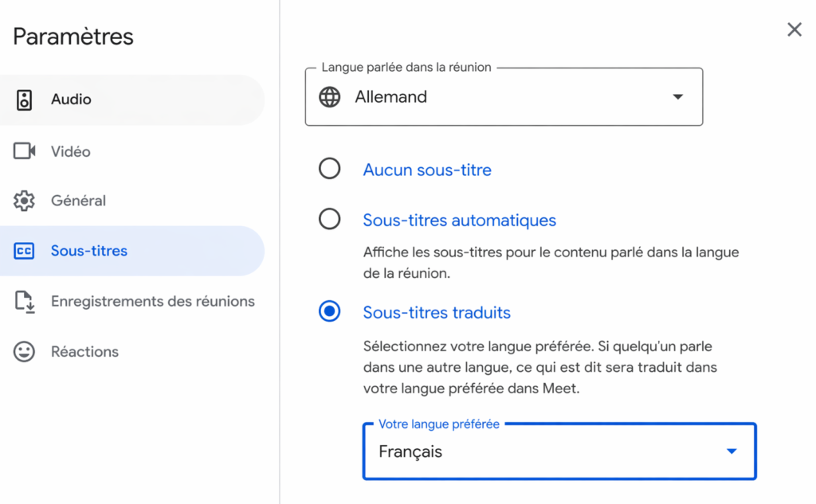Click the Votre langue préférée field
Viewport: 816px width, 504px height.
click(x=550, y=451)
